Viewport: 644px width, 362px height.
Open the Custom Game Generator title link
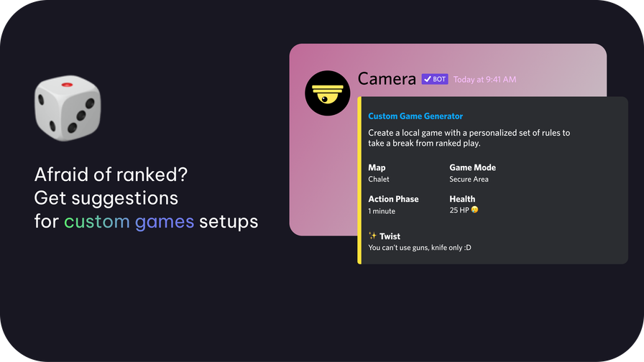click(x=415, y=116)
